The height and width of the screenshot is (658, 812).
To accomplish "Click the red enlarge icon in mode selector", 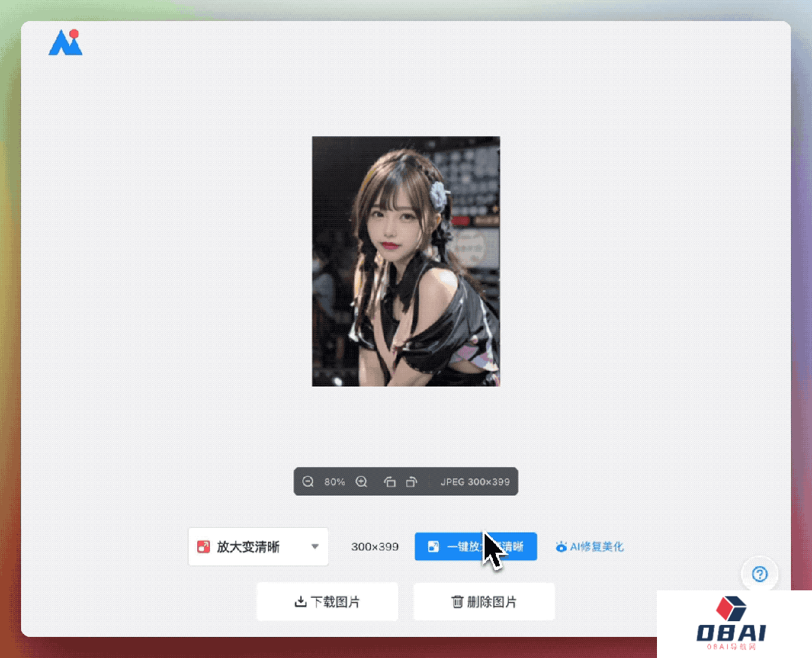I will (203, 547).
